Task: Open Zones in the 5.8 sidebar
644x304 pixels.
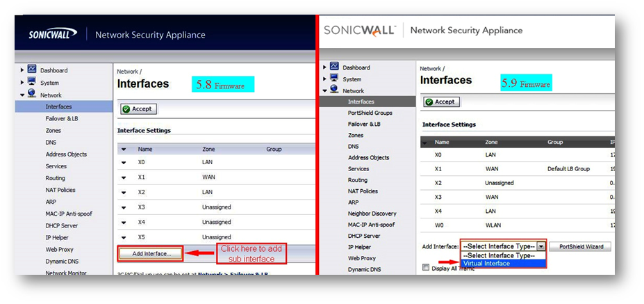Action: click(x=53, y=130)
